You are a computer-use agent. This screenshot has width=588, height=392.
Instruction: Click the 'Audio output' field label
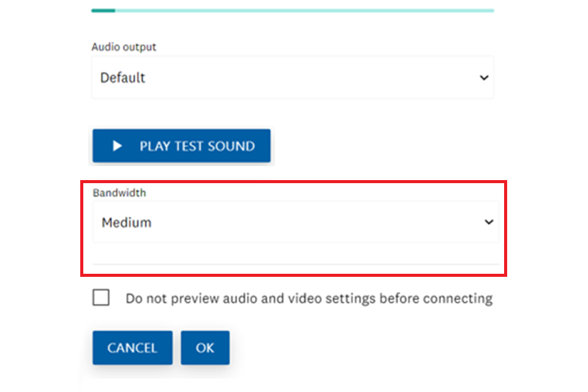click(124, 47)
